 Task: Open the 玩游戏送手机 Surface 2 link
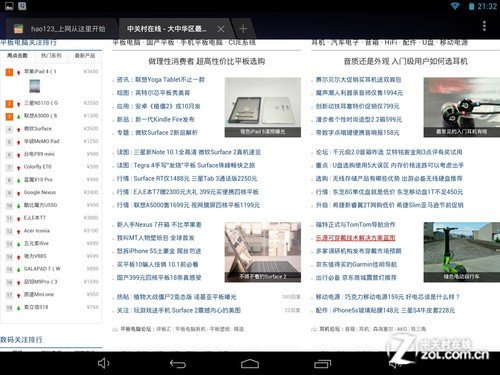[x=187, y=310]
